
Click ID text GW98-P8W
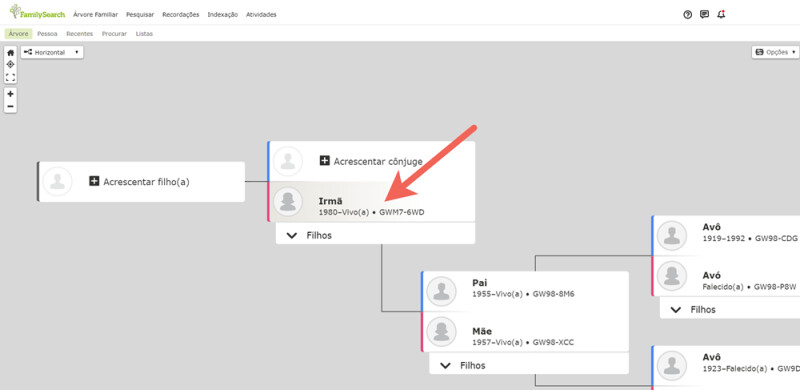click(x=775, y=286)
